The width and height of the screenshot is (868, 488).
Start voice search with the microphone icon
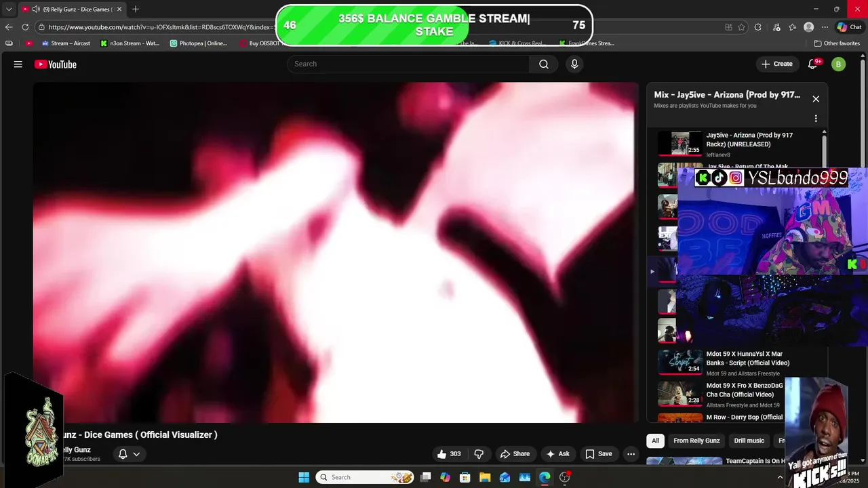pyautogui.click(x=574, y=64)
